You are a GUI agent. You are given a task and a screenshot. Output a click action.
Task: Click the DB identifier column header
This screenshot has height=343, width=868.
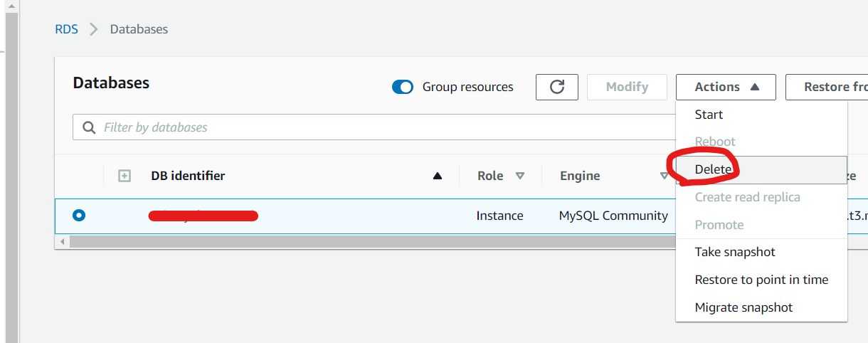188,176
